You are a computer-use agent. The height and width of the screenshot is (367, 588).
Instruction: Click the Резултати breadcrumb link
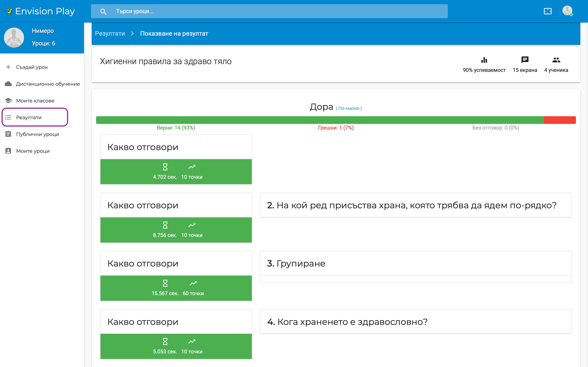[x=110, y=34]
